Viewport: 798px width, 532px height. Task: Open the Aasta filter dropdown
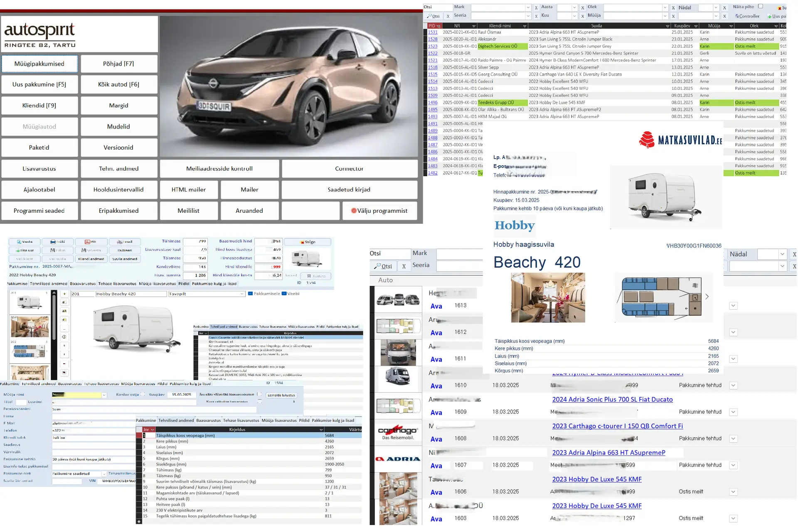pyautogui.click(x=574, y=7)
